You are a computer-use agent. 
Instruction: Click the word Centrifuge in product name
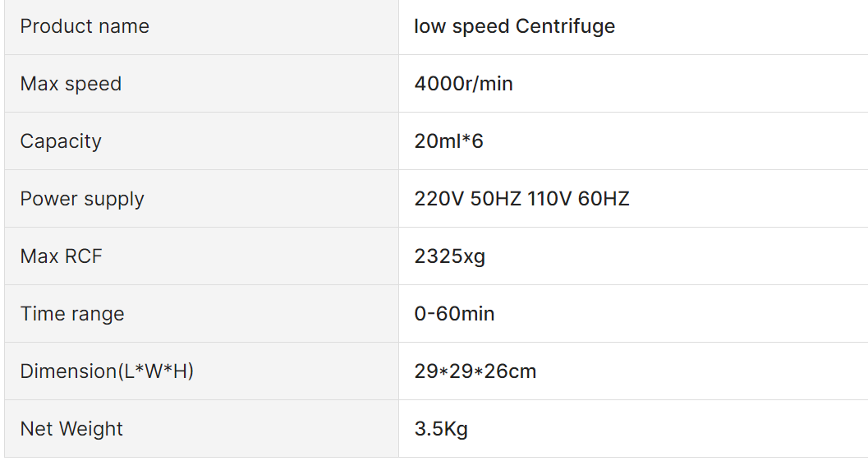tap(565, 26)
